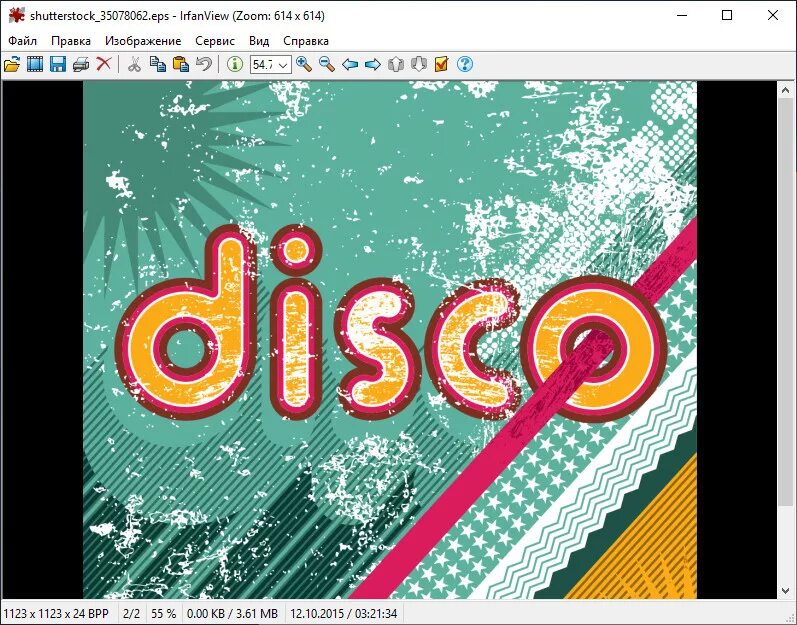This screenshot has height=625, width=797.
Task: Open the Сервис menu
Action: pyautogui.click(x=215, y=41)
